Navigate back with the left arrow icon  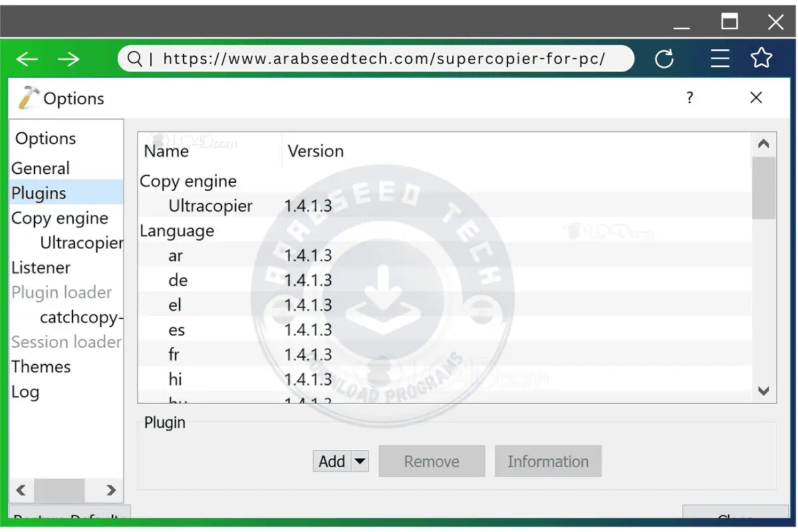click(x=27, y=59)
